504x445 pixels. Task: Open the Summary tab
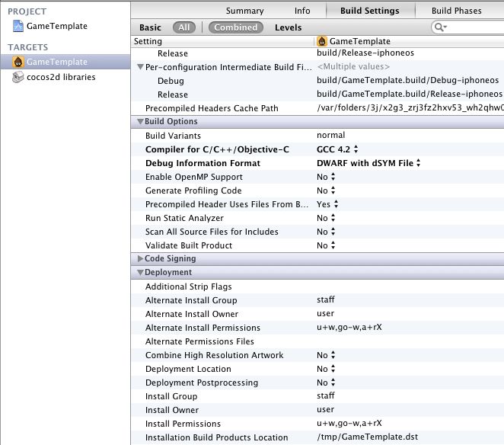tap(244, 11)
